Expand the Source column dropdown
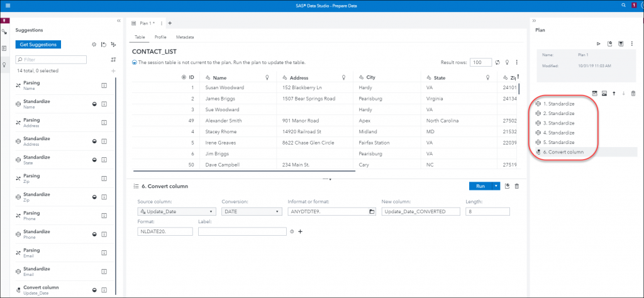The height and width of the screenshot is (298, 644). 208,212
